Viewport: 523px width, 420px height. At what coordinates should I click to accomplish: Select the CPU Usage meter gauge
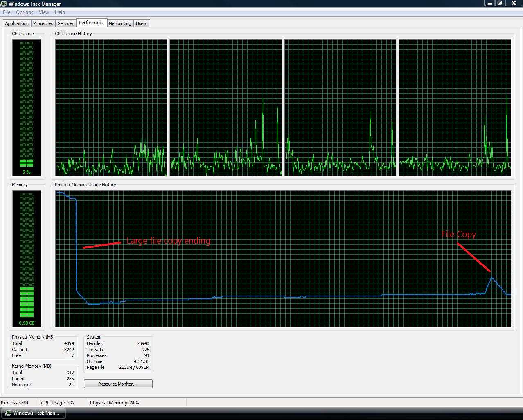(x=26, y=106)
